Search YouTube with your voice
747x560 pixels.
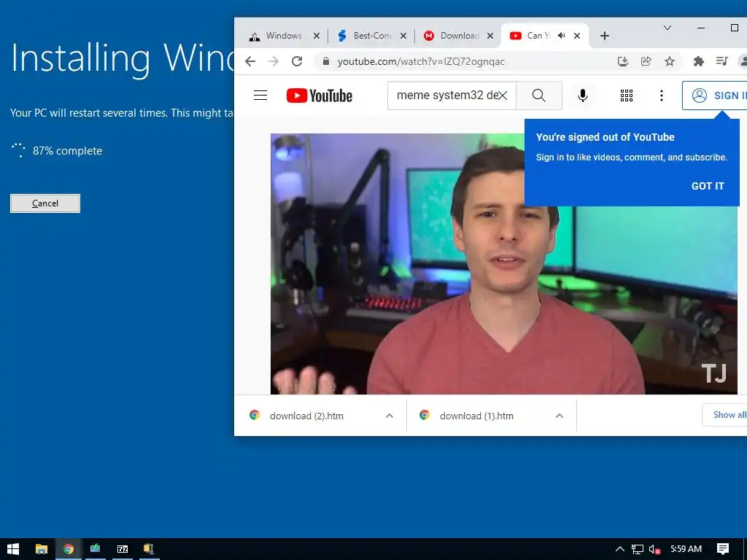582,96
